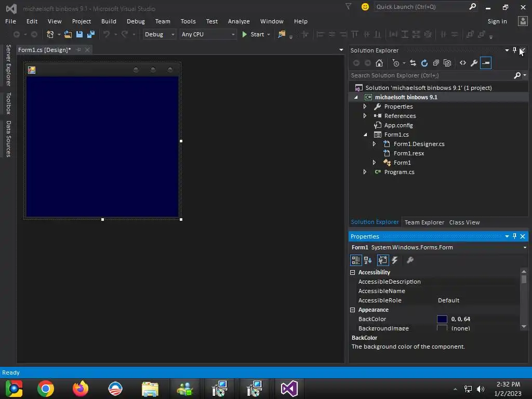This screenshot has height=399, width=532.
Task: Click Pending Changes Filter clock icon
Action: (x=395, y=63)
